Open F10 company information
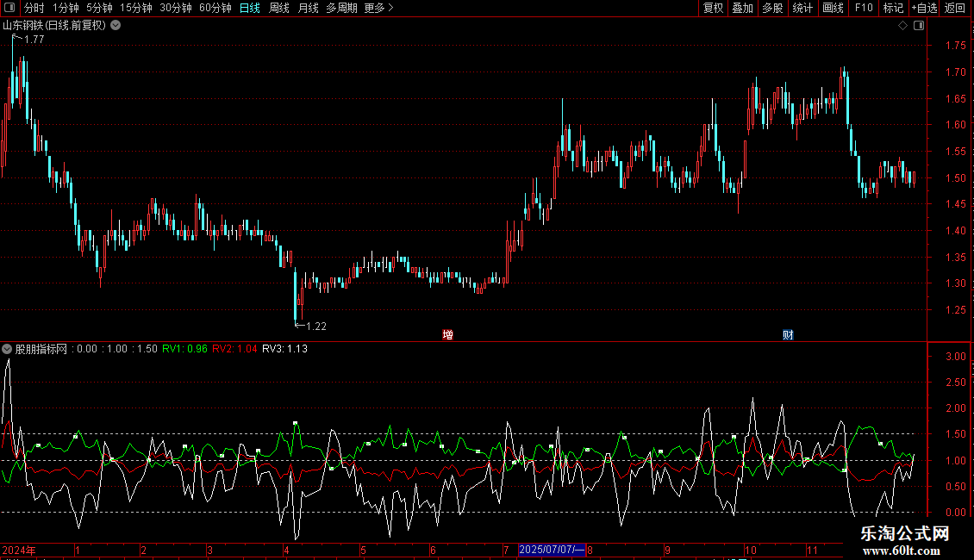The image size is (974, 560). 864,8
